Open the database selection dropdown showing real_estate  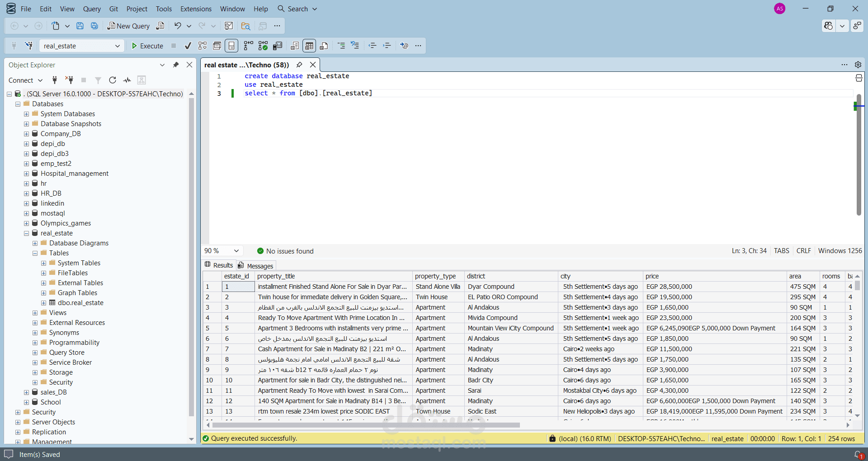118,46
